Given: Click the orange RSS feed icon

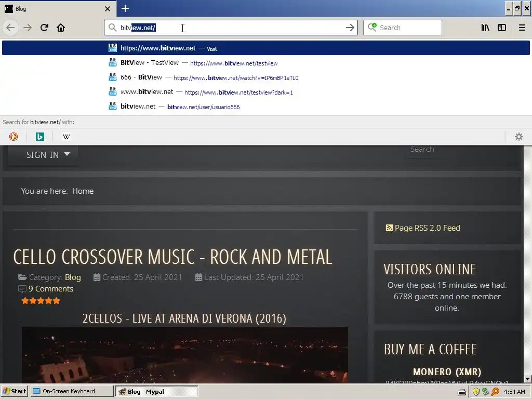Looking at the screenshot, I should point(389,228).
